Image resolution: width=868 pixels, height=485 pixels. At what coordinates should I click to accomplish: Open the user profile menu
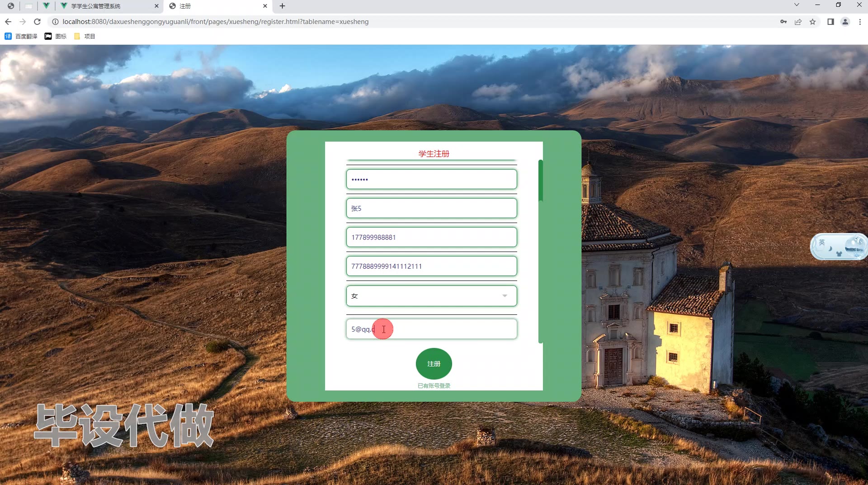pos(845,22)
